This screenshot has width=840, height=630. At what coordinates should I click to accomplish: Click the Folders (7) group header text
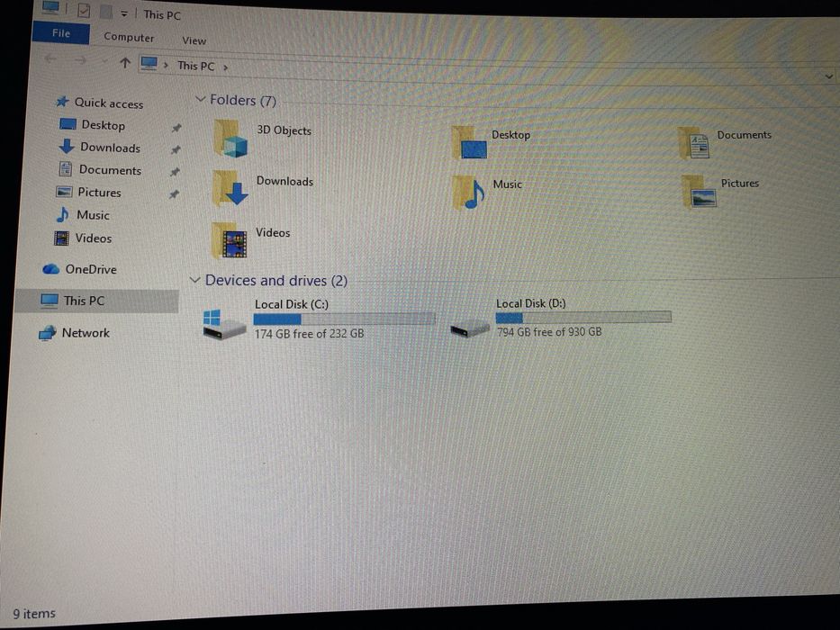243,100
